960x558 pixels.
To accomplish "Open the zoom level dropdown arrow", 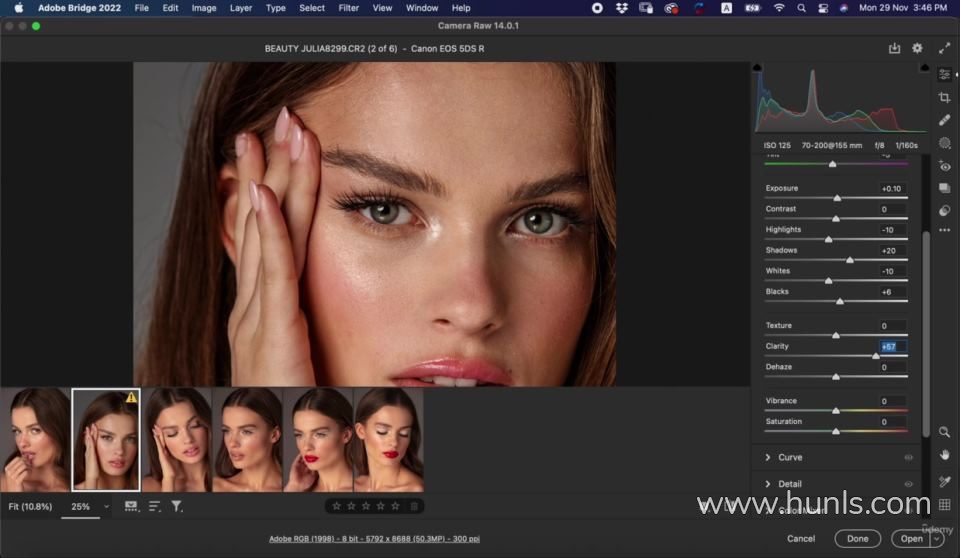I will click(107, 507).
